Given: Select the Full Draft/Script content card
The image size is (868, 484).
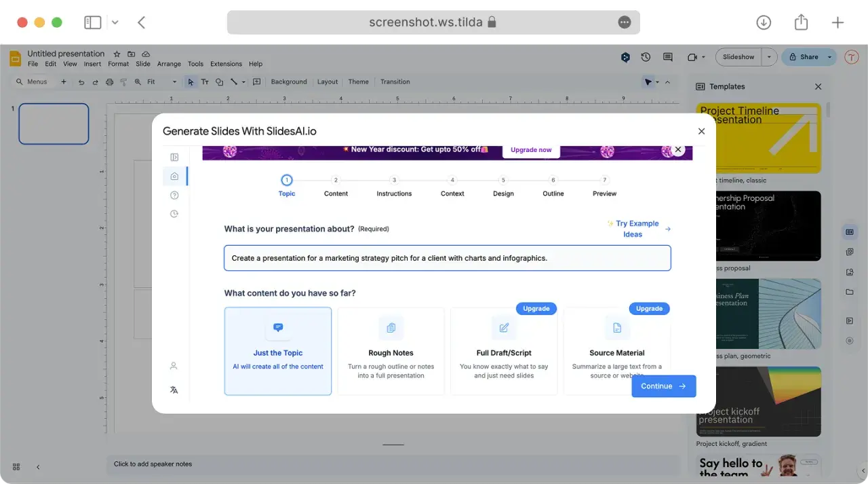Looking at the screenshot, I should coord(504,351).
